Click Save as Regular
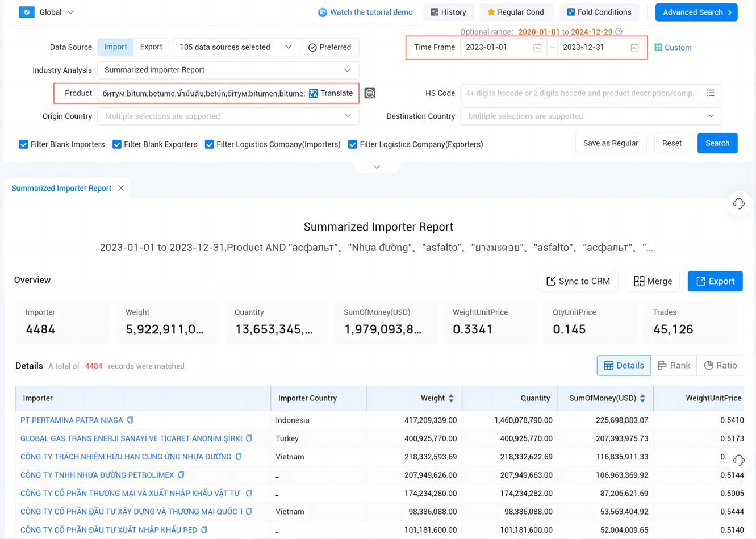Viewport: 756px width, 539px height. click(611, 143)
